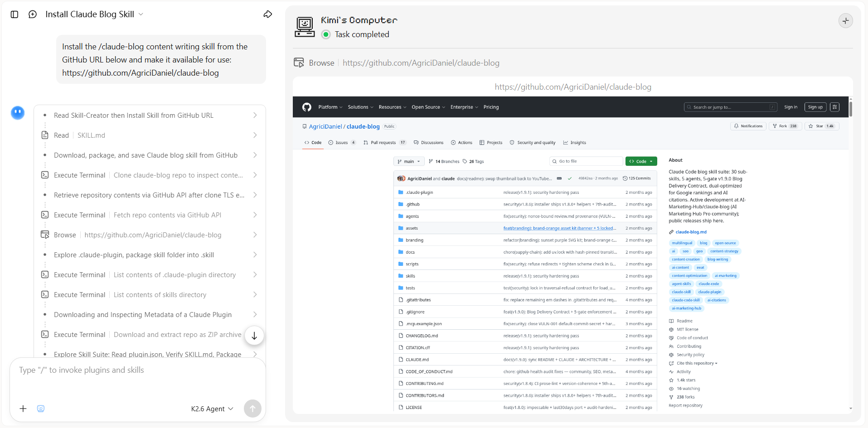868x428 pixels.
Task: Click the Kimi's Computer monitor icon
Action: 305,27
